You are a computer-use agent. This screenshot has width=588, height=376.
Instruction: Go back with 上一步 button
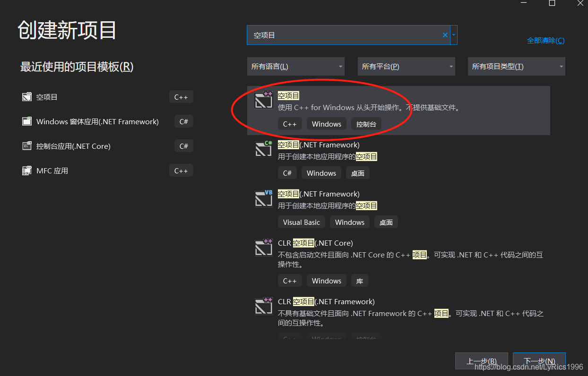tap(482, 361)
